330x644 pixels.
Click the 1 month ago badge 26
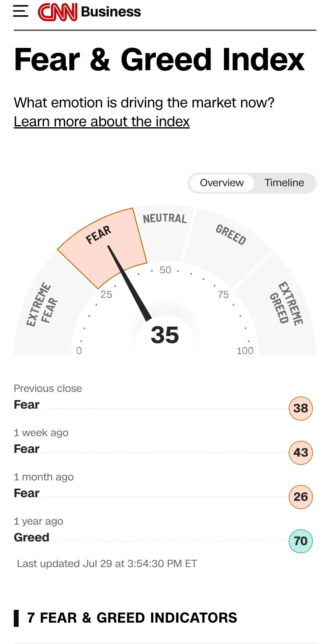pyautogui.click(x=301, y=497)
